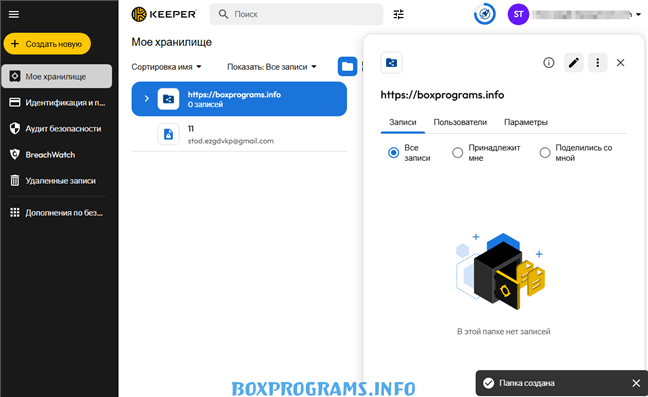648x397 pixels.
Task: Switch to the 'Параметры' tab
Action: point(526,122)
